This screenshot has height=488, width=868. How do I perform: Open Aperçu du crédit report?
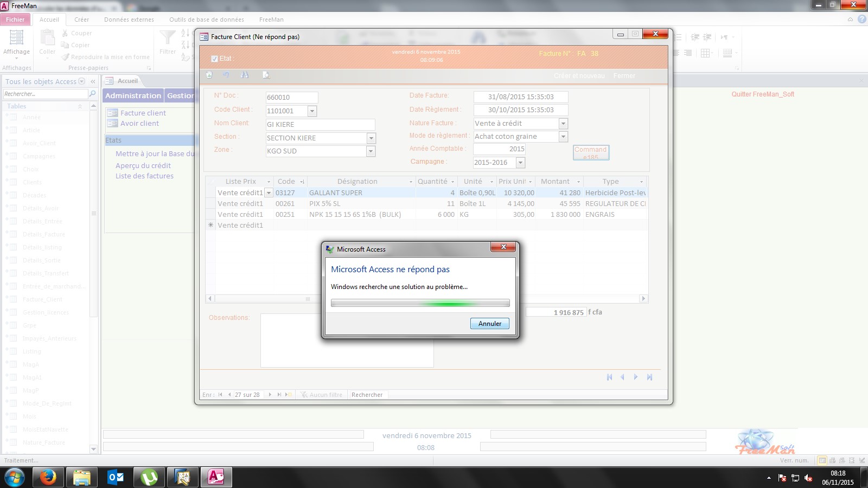point(143,165)
